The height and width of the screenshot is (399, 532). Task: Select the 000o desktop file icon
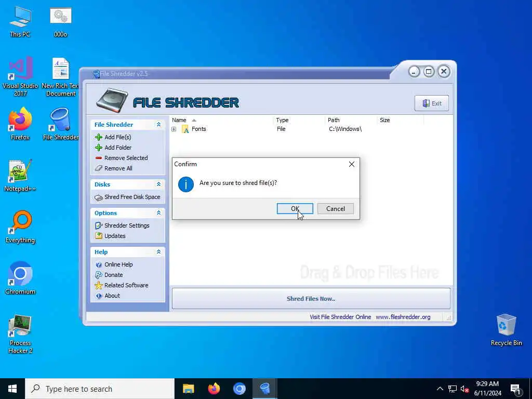point(61,21)
